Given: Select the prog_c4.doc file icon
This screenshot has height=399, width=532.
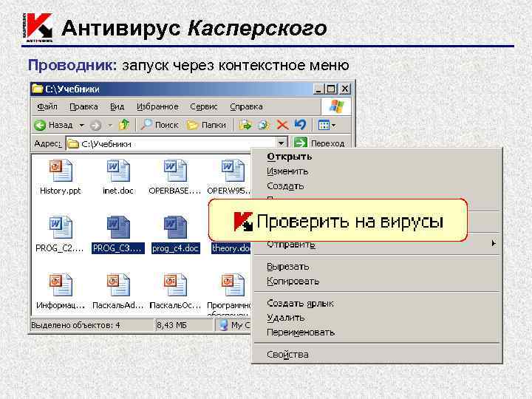Looking at the screenshot, I should 174,228.
